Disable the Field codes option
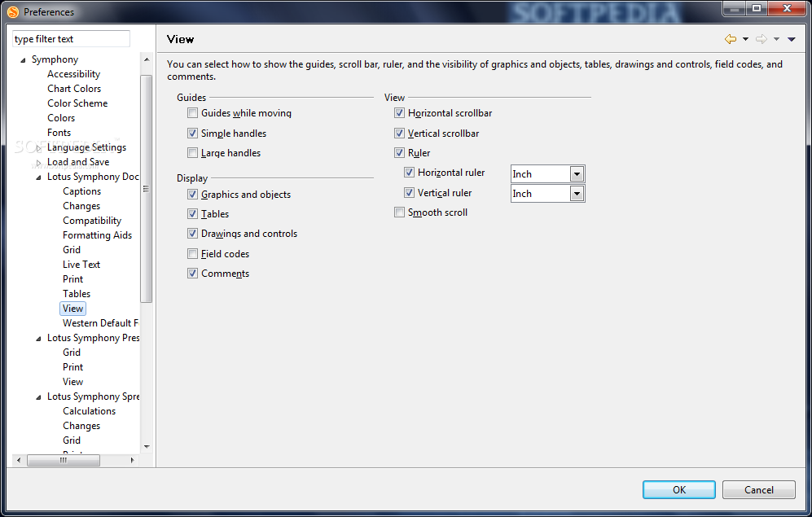The width and height of the screenshot is (812, 517). click(193, 254)
